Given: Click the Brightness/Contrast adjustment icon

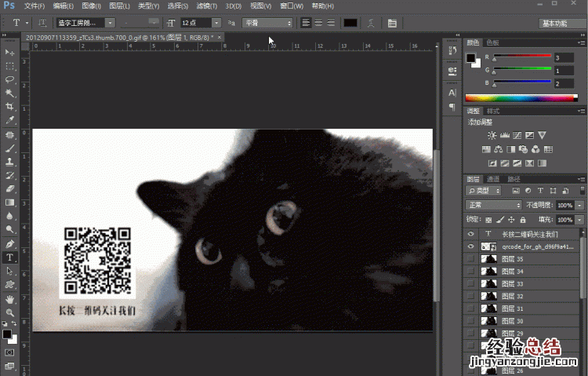Looking at the screenshot, I should tap(492, 136).
